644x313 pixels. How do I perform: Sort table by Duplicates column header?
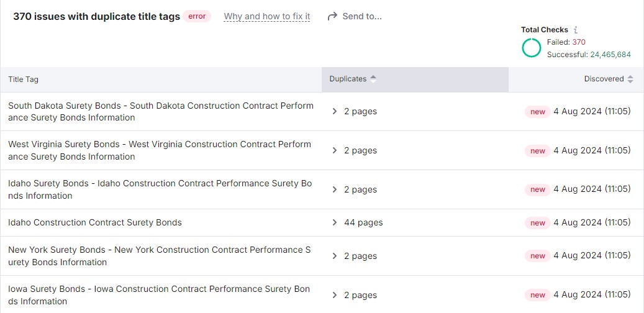[348, 79]
